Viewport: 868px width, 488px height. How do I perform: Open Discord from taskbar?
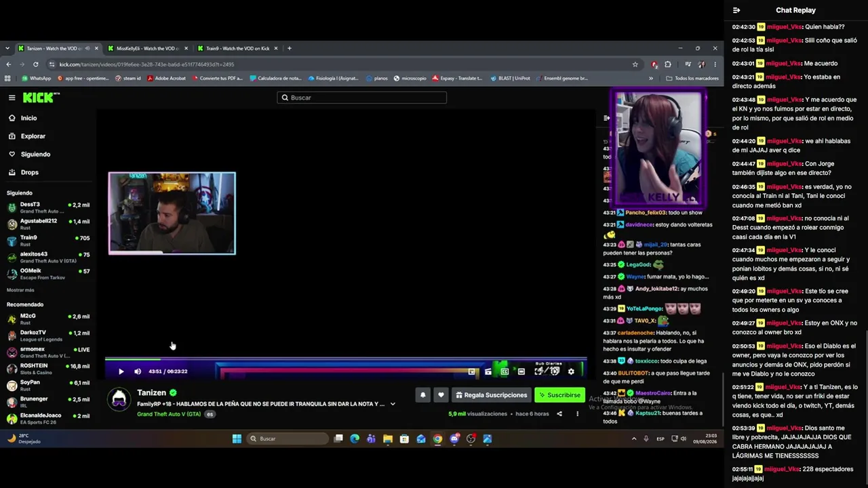(454, 439)
